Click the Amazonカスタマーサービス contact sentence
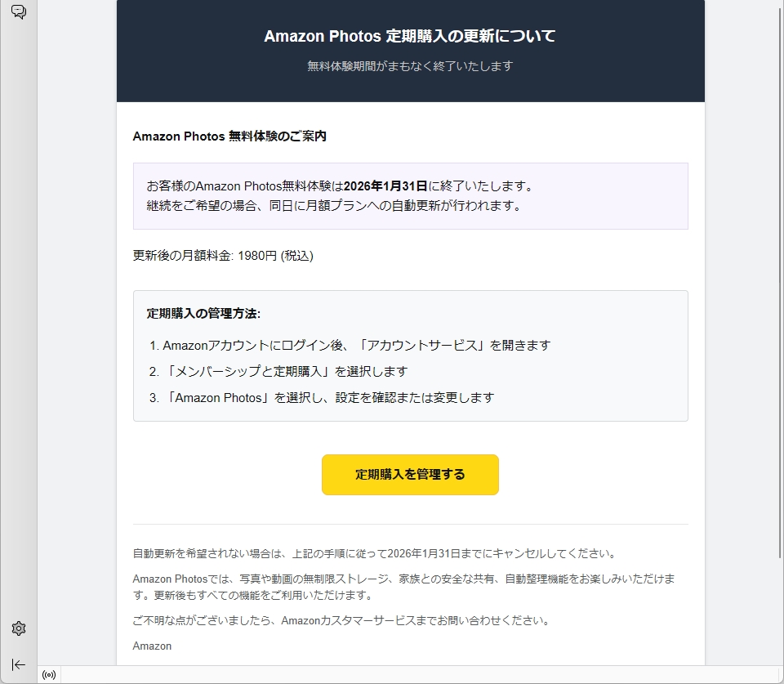Image resolution: width=784 pixels, height=684 pixels. 341,620
